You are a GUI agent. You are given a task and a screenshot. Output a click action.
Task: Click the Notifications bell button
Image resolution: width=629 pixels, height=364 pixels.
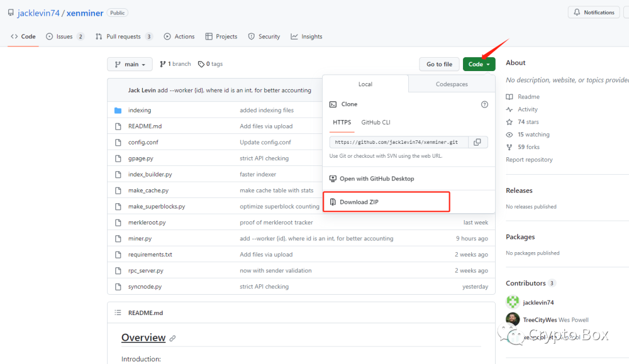tap(593, 12)
